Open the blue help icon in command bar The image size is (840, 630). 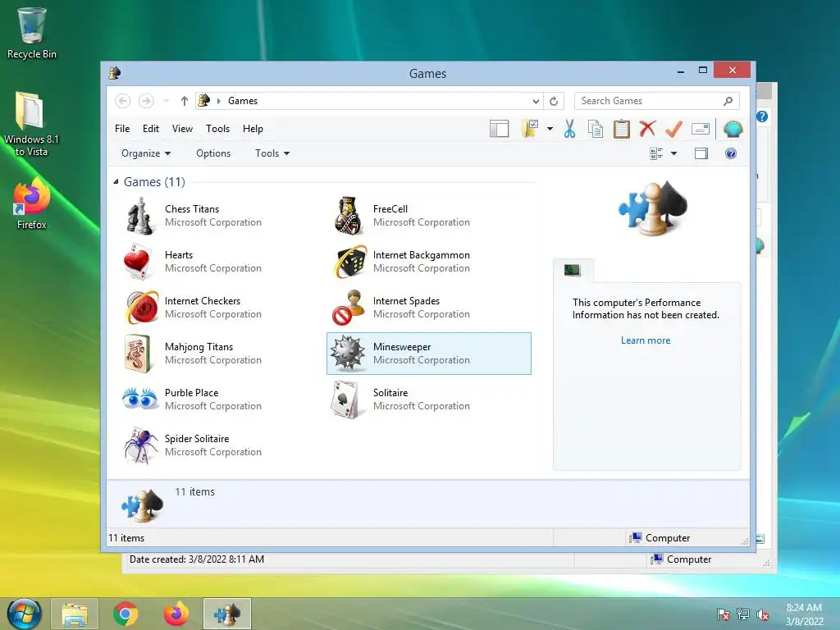click(731, 153)
